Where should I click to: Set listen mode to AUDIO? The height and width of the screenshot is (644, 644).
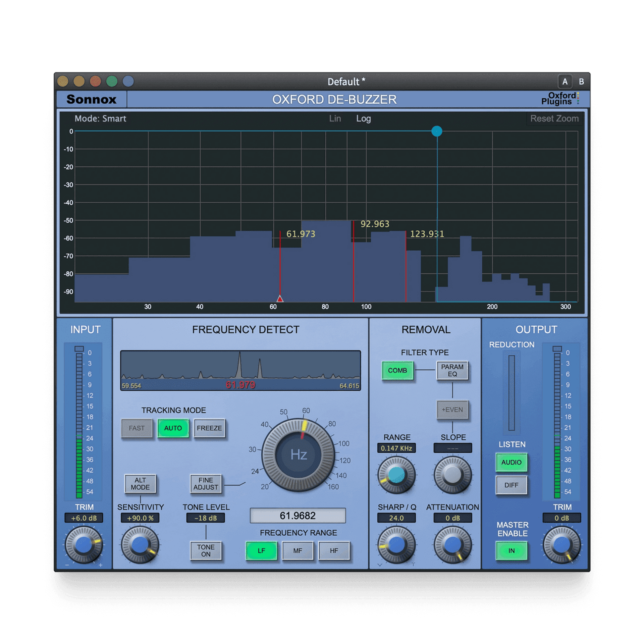click(511, 462)
